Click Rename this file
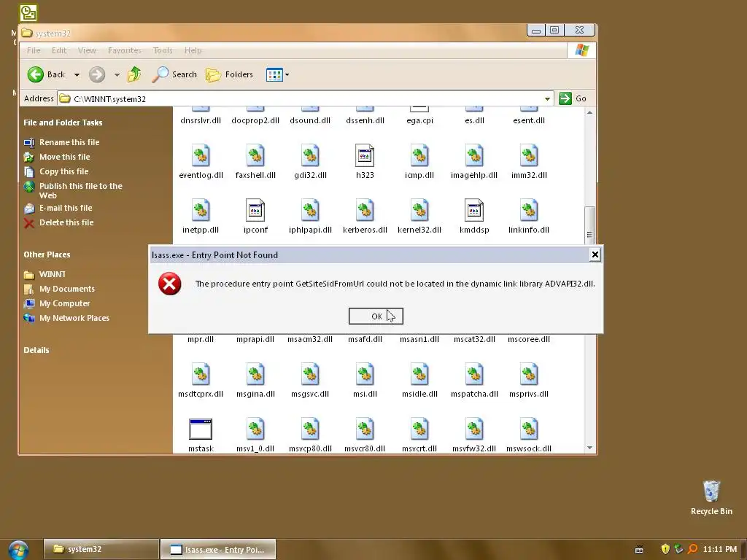The image size is (747, 560). tap(69, 142)
